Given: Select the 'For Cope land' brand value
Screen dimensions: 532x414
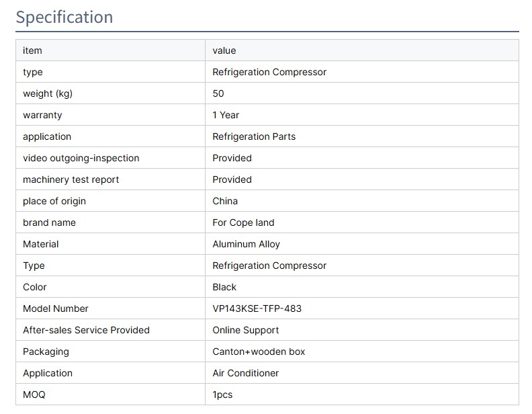Looking at the screenshot, I should (243, 222).
